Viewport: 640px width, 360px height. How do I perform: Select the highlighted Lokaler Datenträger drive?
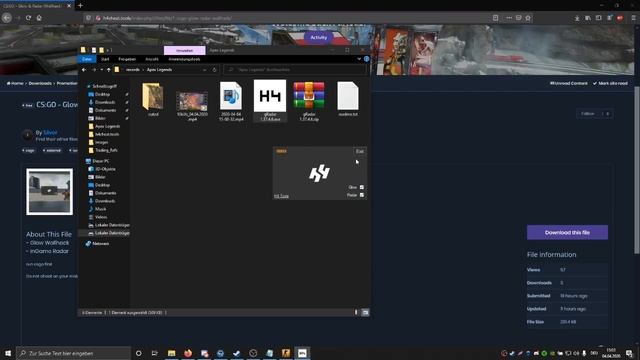click(x=112, y=233)
